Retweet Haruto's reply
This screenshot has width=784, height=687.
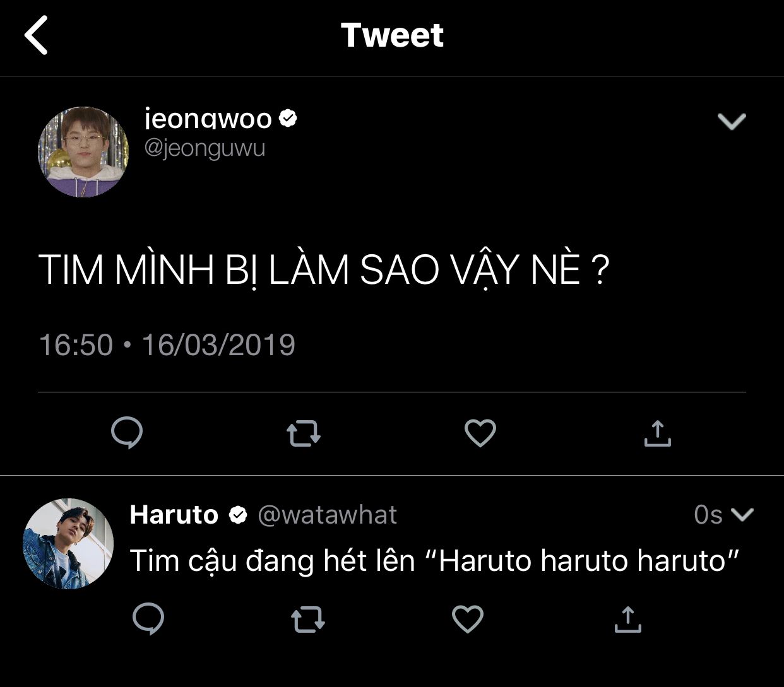point(308,619)
